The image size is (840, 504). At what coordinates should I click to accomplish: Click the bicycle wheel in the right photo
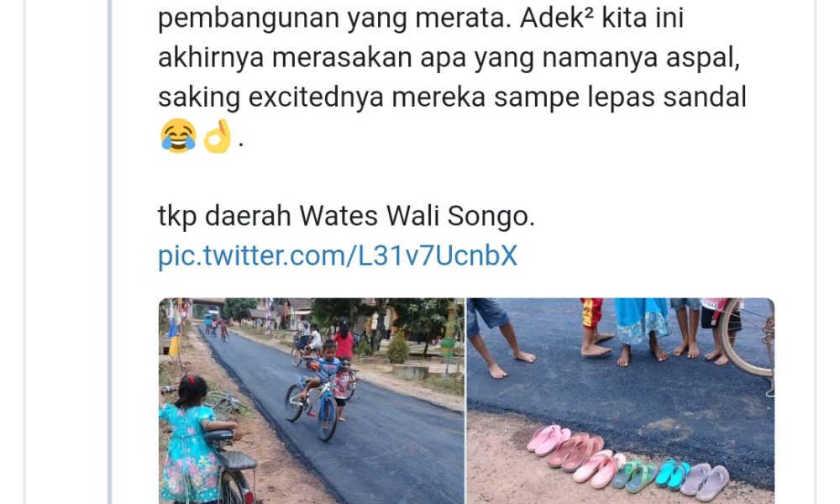pyautogui.click(x=748, y=336)
